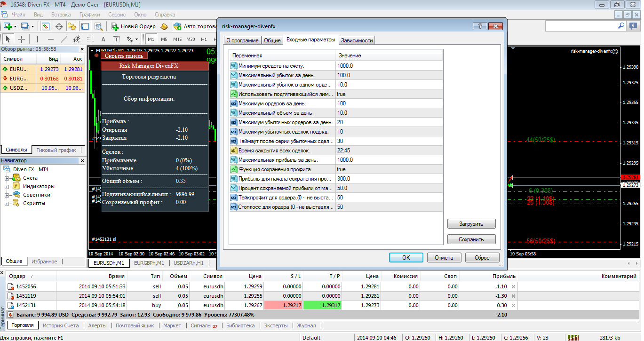Select the text 'A' tool

tap(103, 39)
